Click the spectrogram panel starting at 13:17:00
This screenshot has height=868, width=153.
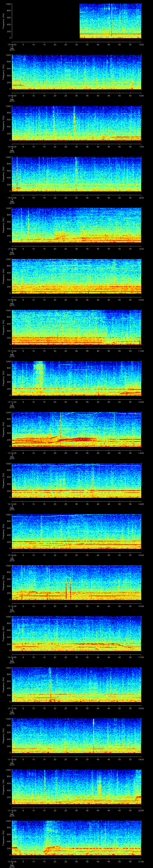click(x=77, y=685)
